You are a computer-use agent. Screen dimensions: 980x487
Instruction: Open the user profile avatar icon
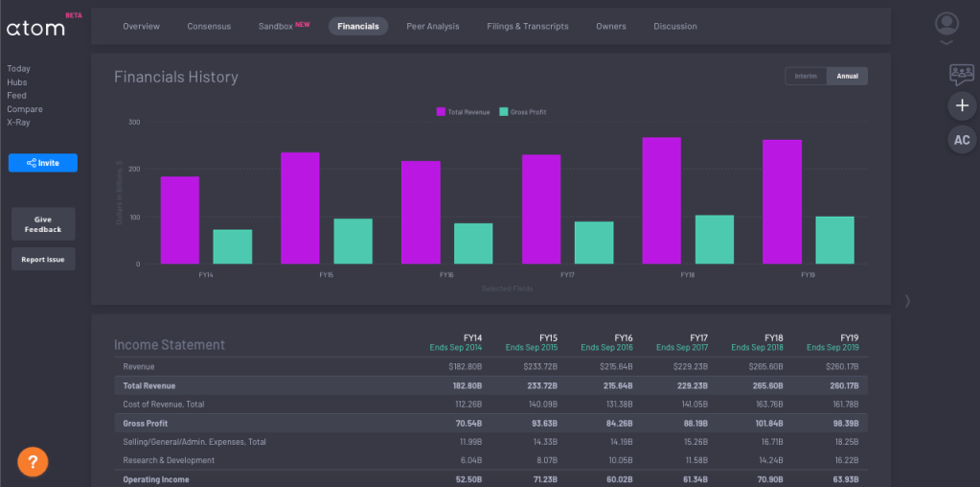click(x=946, y=23)
